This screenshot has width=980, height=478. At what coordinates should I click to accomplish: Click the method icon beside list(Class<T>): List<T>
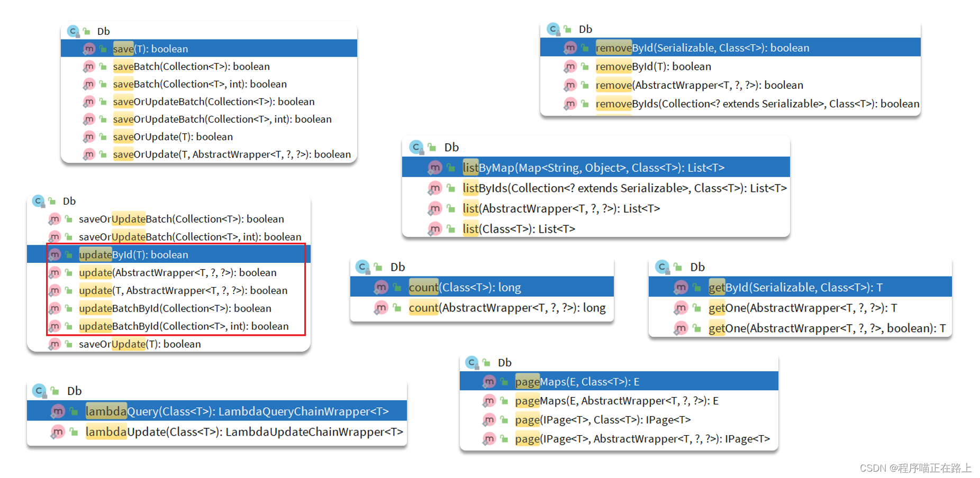pyautogui.click(x=434, y=229)
